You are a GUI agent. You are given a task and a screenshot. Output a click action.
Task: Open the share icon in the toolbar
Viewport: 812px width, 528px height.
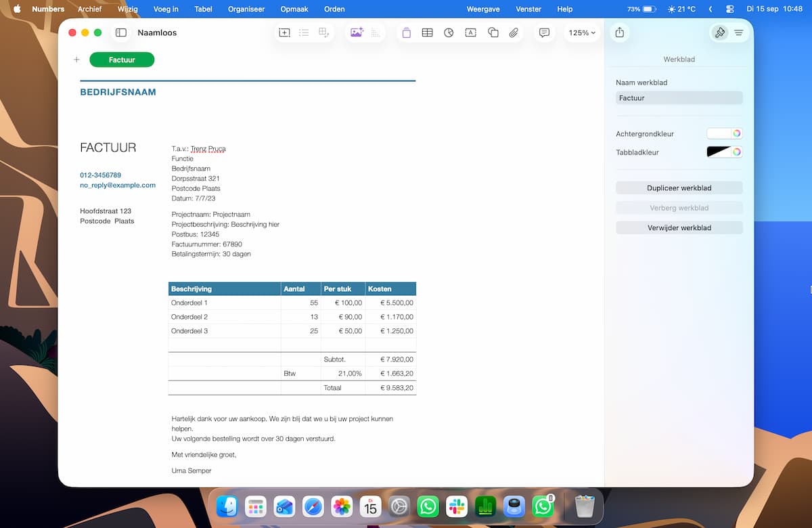[619, 32]
